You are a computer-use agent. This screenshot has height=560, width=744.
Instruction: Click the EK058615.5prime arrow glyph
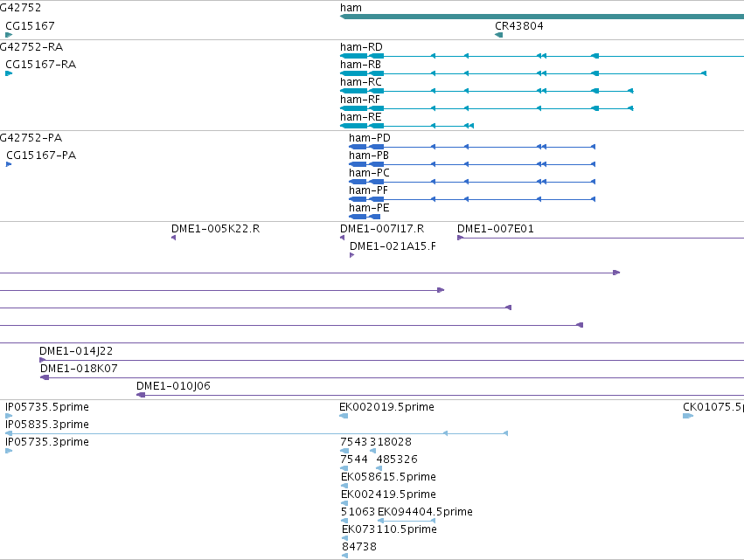[x=344, y=486]
